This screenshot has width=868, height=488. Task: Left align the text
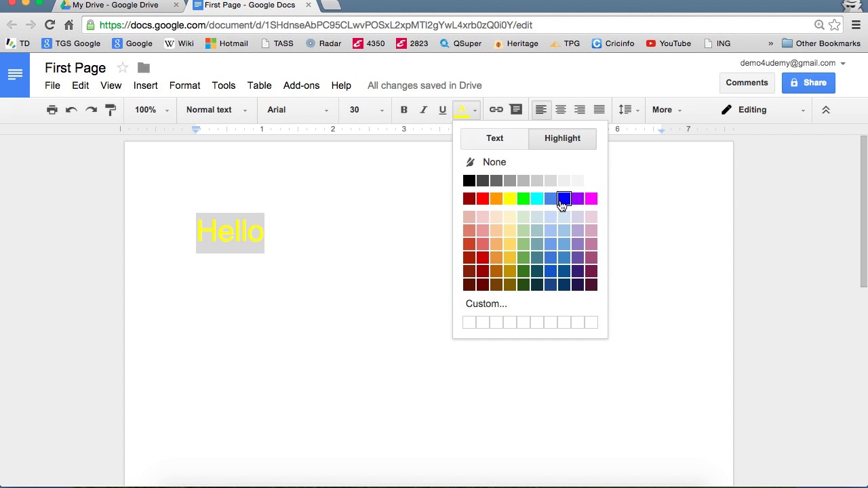pos(541,110)
